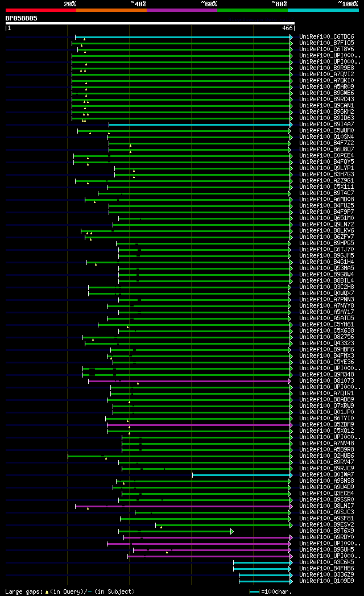
Task: Click the cyan ~100% identity legend segment
Action: [323, 10]
